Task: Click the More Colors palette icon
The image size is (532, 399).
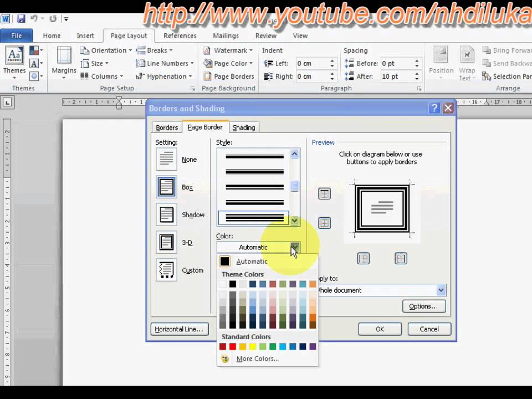Action: point(224,359)
